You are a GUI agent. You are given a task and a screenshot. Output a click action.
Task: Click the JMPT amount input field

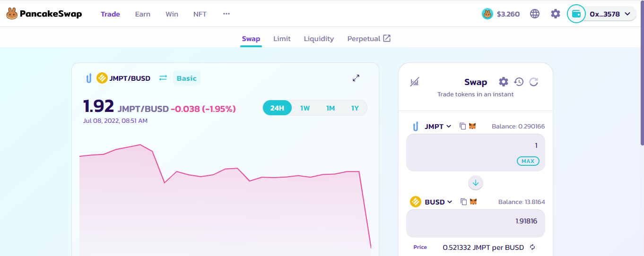point(476,153)
